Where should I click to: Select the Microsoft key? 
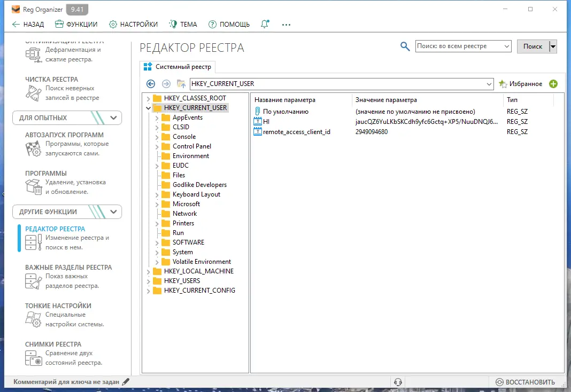186,204
